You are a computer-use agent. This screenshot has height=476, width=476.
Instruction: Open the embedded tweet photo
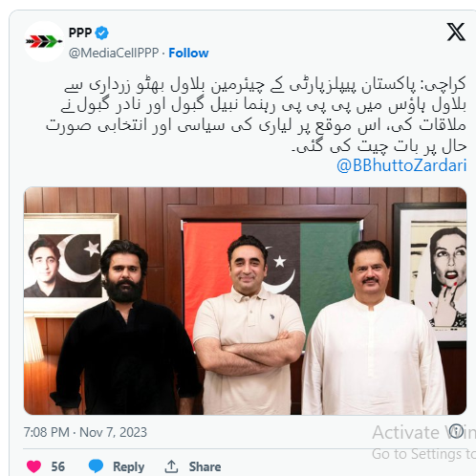pos(246,301)
